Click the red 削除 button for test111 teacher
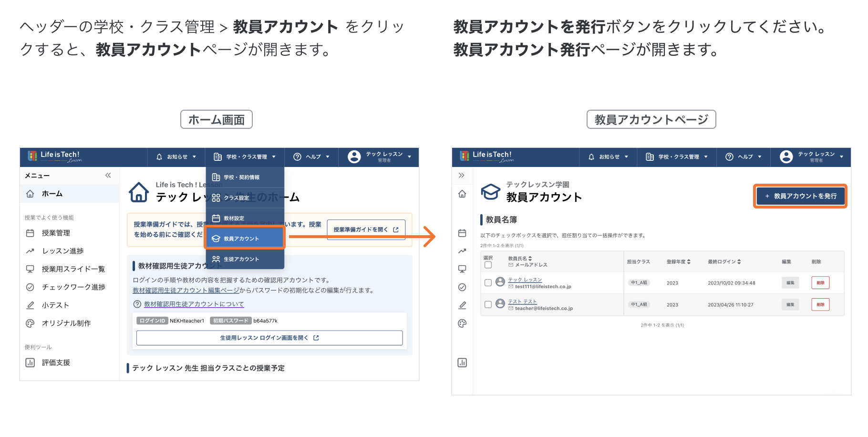Image resolution: width=868 pixels, height=437 pixels. click(x=820, y=283)
